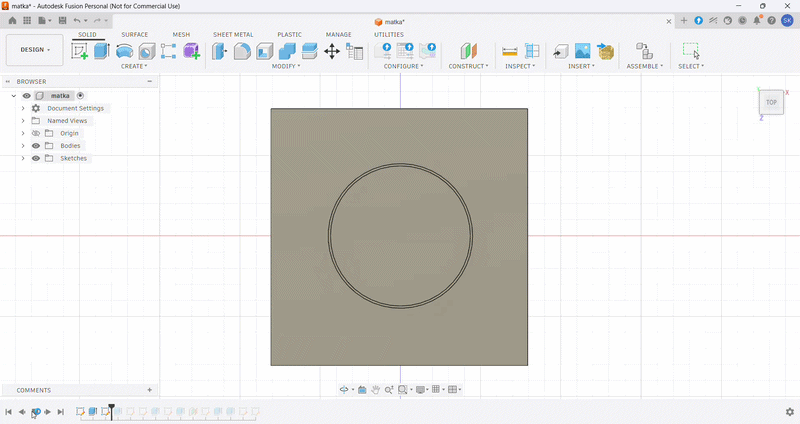Viewport: 800px width, 424px height.
Task: Select the Press Pull tool
Action: [x=219, y=51]
